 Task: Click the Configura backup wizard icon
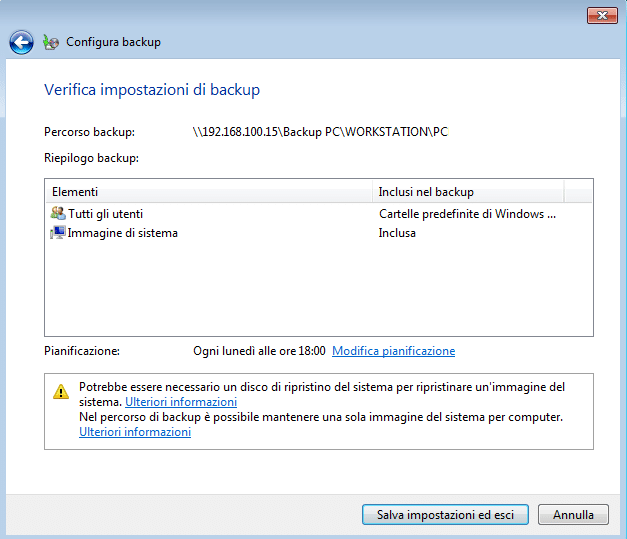click(x=51, y=42)
